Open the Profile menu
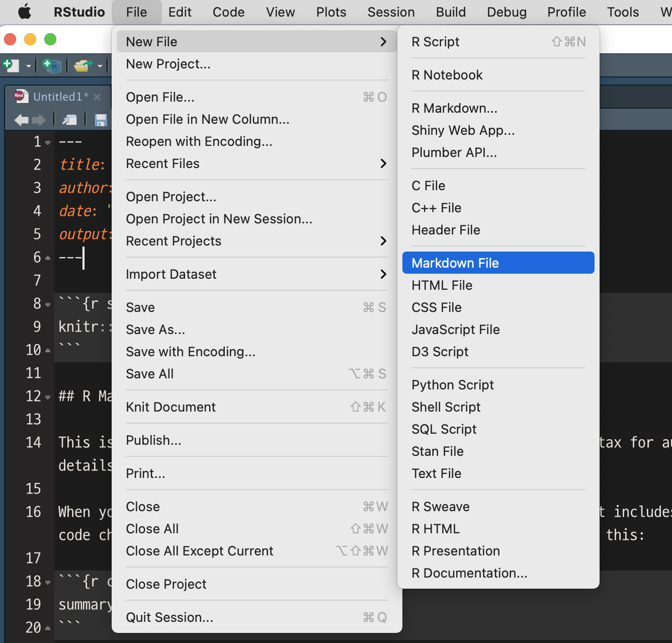672x643 pixels. point(566,12)
